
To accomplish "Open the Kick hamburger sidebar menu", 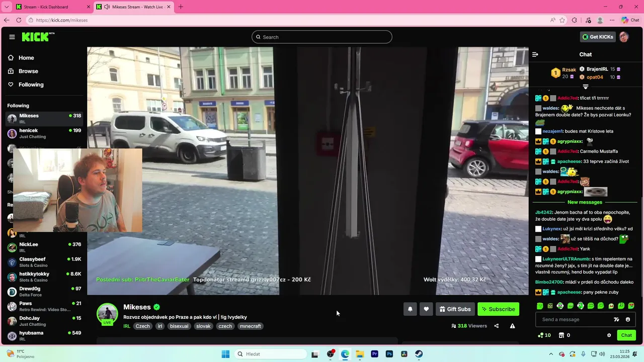I will coord(12,37).
